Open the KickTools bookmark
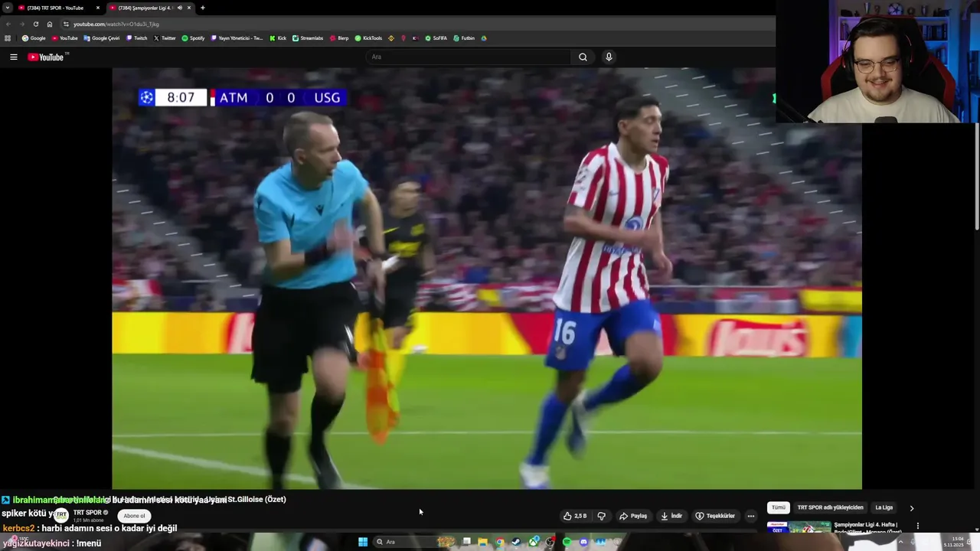The image size is (980, 551). tap(368, 37)
